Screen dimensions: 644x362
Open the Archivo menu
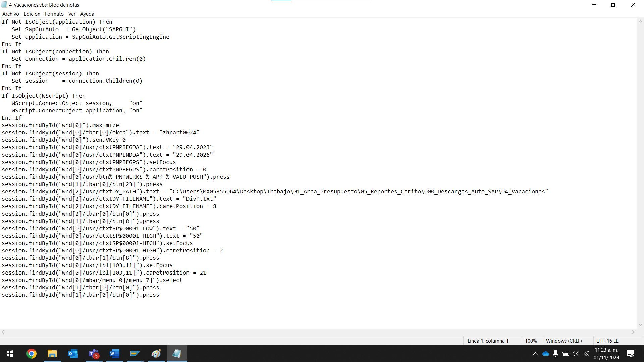10,14
